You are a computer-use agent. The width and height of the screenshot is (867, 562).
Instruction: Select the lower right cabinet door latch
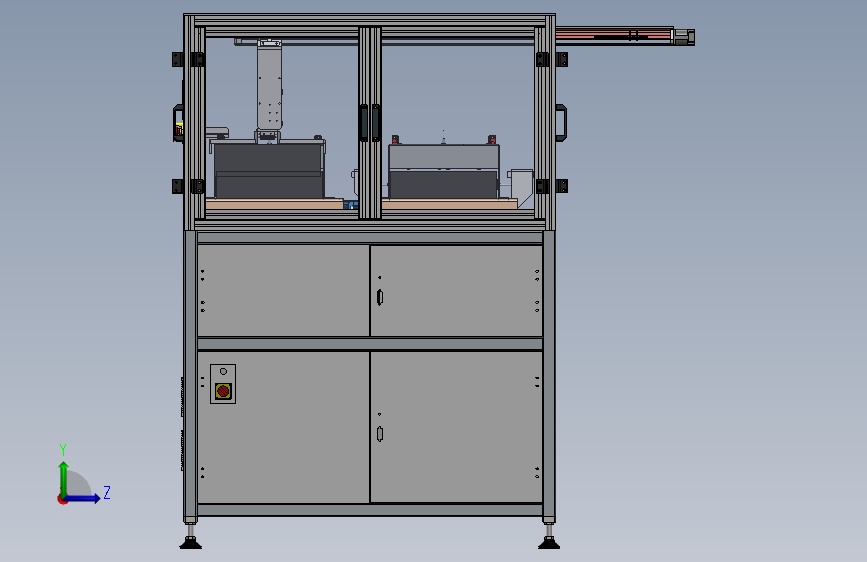380,434
